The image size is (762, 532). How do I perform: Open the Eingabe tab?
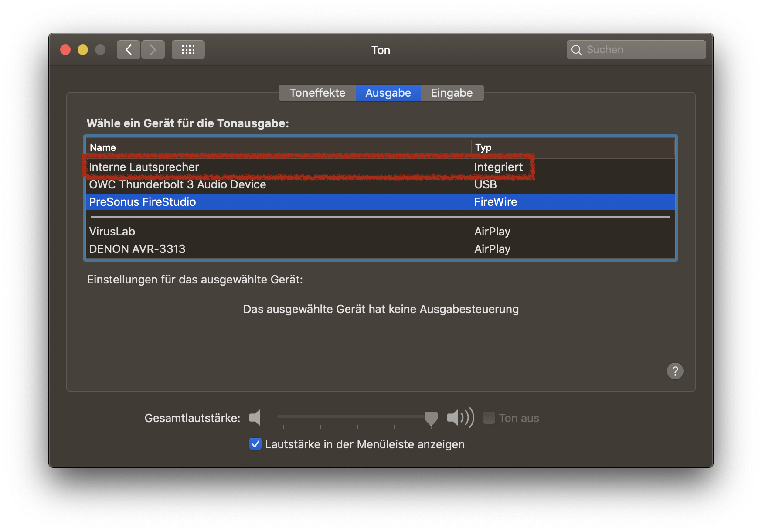click(452, 93)
